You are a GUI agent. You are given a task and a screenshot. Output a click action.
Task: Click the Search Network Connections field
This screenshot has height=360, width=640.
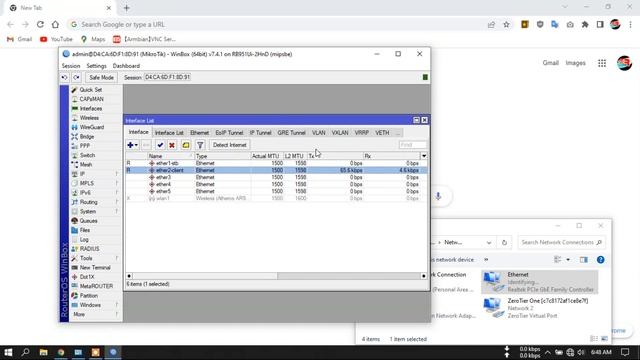[561, 242]
